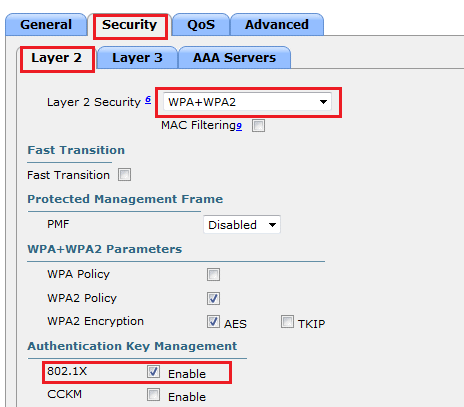
Task: Enable the MAC Filtering checkbox
Action: 258,126
